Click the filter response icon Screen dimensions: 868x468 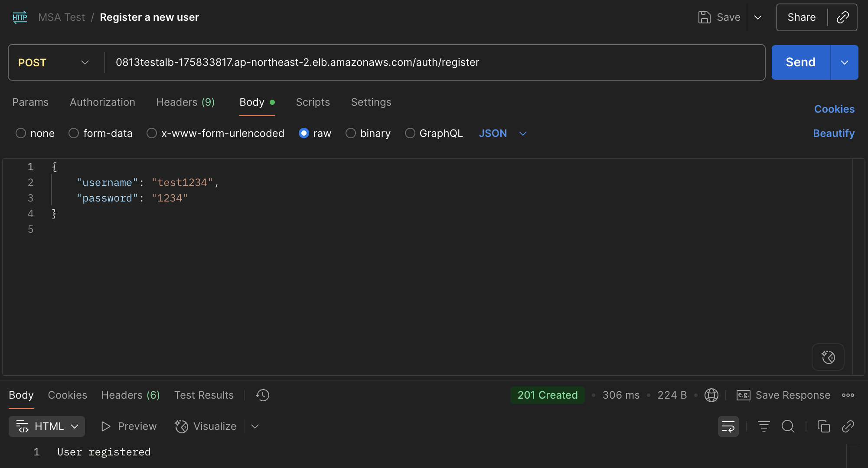pyautogui.click(x=764, y=426)
